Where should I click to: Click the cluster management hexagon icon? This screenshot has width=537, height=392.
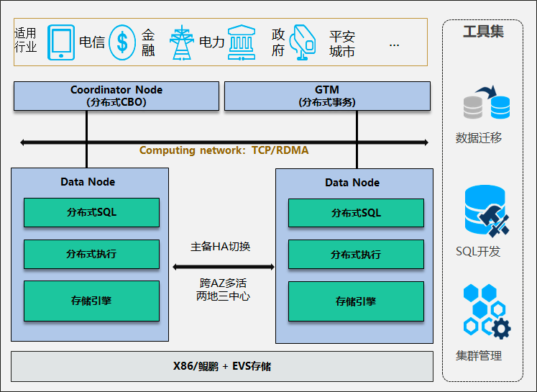pyautogui.click(x=487, y=311)
